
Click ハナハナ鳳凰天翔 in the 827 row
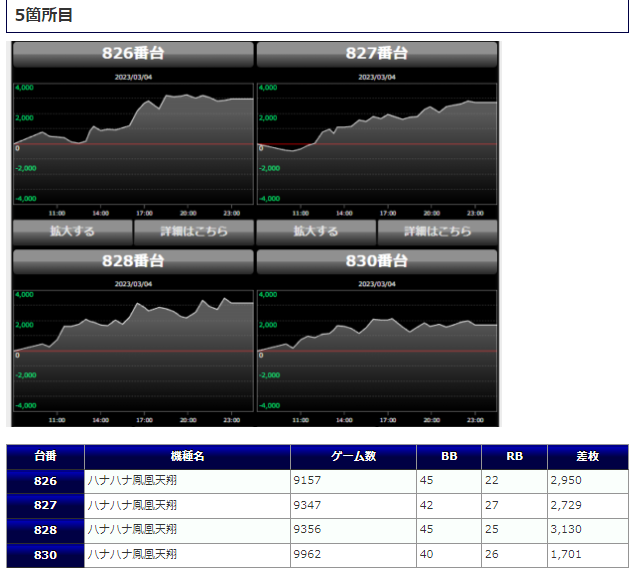click(132, 505)
